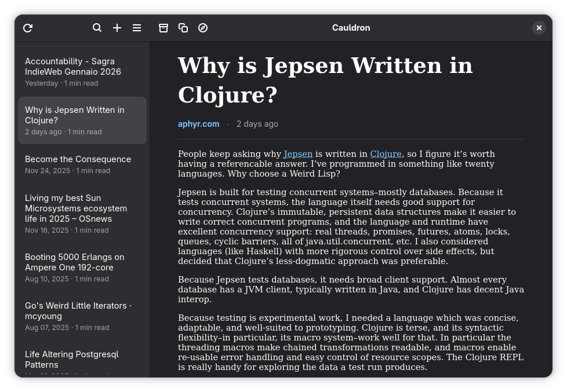Follow the Jepsen hyperlink in article
The image size is (567, 392).
click(x=298, y=154)
